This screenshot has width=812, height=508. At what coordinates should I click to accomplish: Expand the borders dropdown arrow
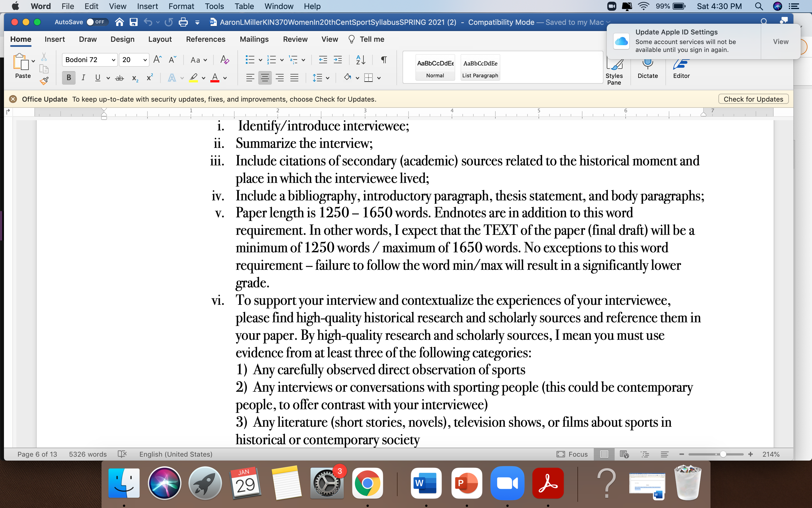[379, 78]
